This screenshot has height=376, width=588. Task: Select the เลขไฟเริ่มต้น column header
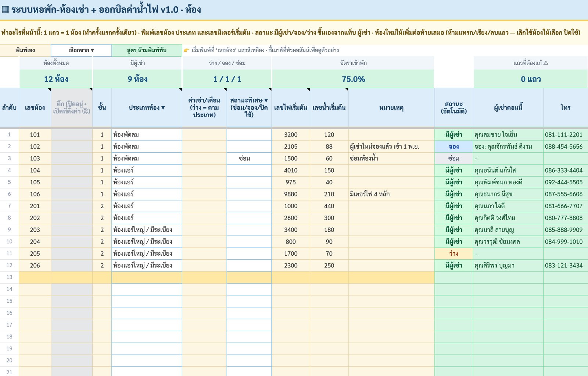[x=291, y=108]
